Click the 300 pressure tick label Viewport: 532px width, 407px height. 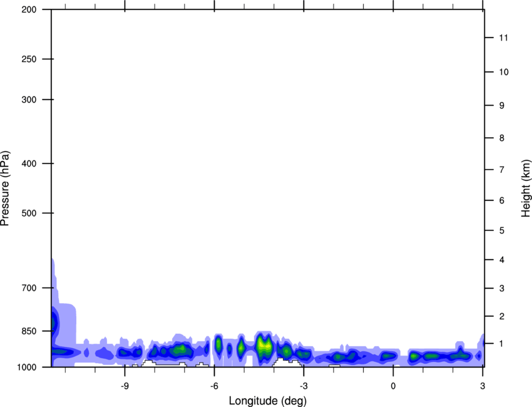(x=29, y=100)
